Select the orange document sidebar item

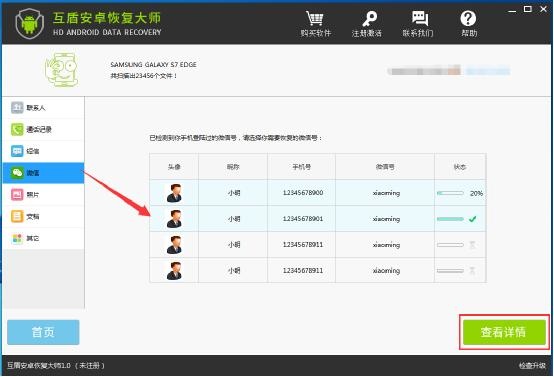click(43, 217)
